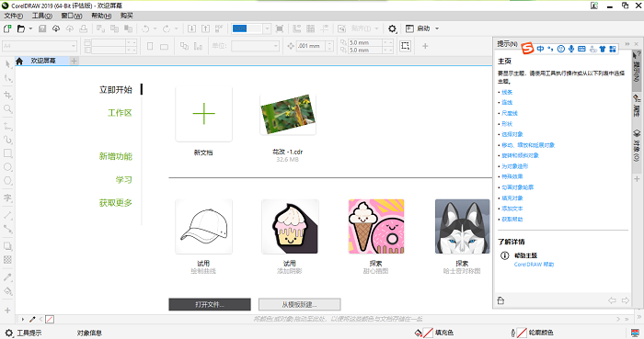This screenshot has width=644, height=339.
Task: Select the Zoom tool in toolbox
Action: tap(7, 109)
